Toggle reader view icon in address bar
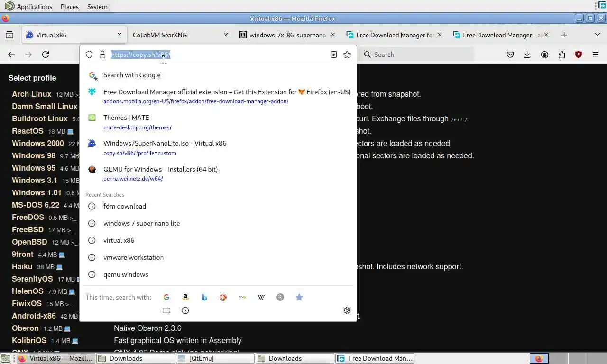Screen dimensions: 607x364 pyautogui.click(x=334, y=55)
